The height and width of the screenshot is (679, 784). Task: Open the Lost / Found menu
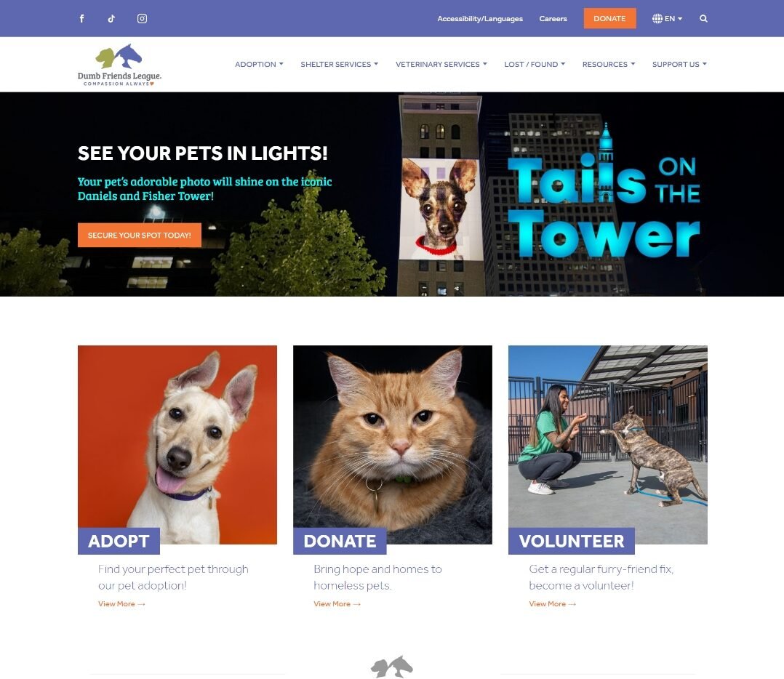(x=535, y=64)
